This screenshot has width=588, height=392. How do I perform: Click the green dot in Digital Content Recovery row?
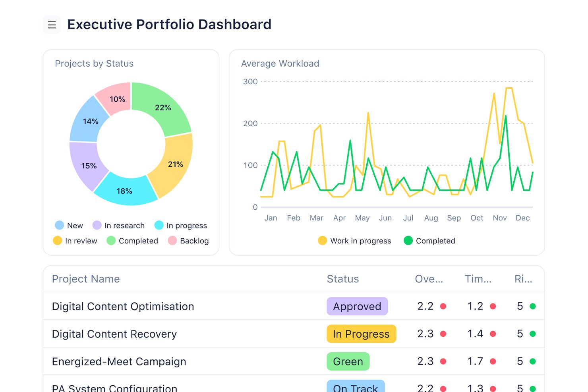[x=533, y=334]
